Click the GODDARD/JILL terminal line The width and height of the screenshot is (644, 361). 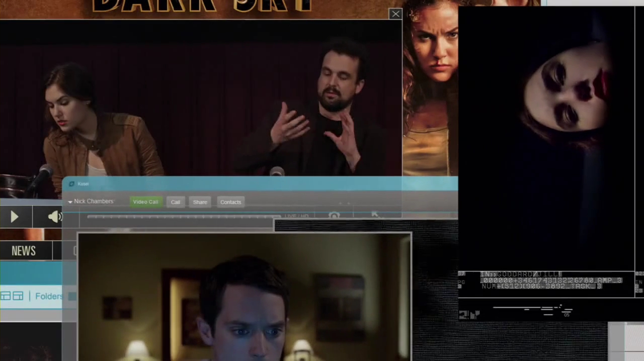520,275
